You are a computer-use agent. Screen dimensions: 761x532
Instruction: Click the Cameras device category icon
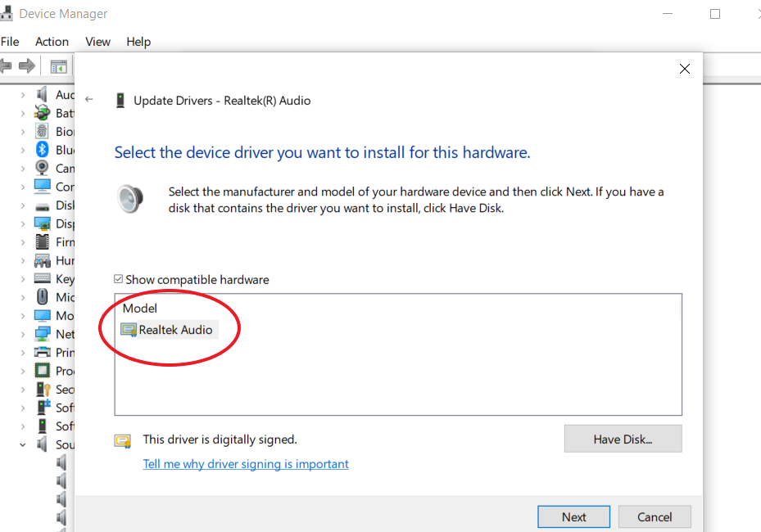43,168
